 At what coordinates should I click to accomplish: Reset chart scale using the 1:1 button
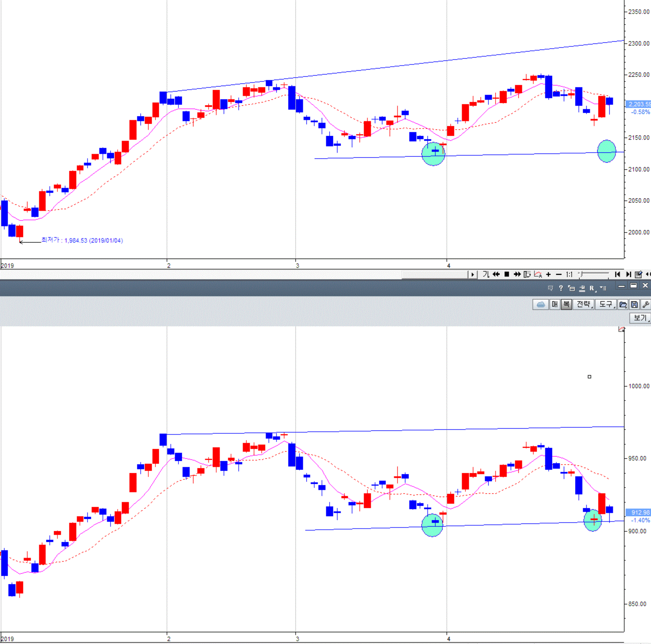(569, 274)
